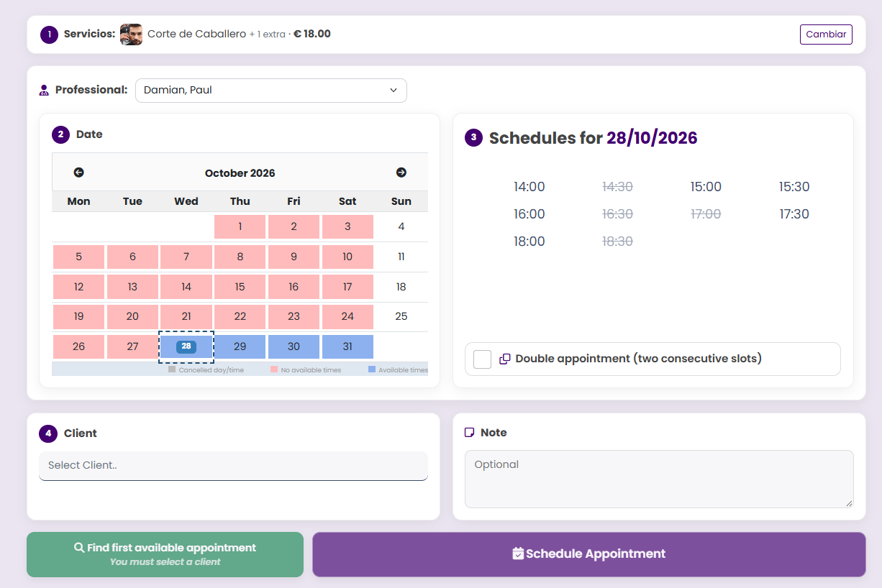Go to previous month with left arrow
Screen dimensions: 882x588
pyautogui.click(x=79, y=173)
